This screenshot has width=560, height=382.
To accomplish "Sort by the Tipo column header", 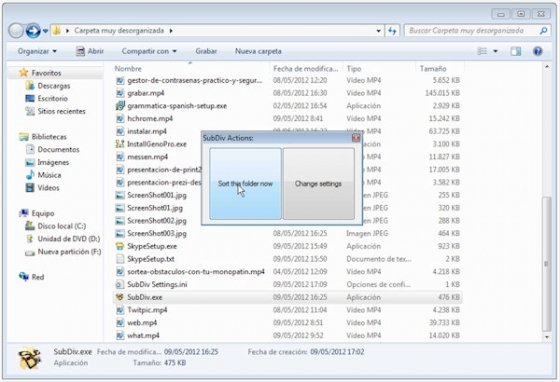I will 354,69.
